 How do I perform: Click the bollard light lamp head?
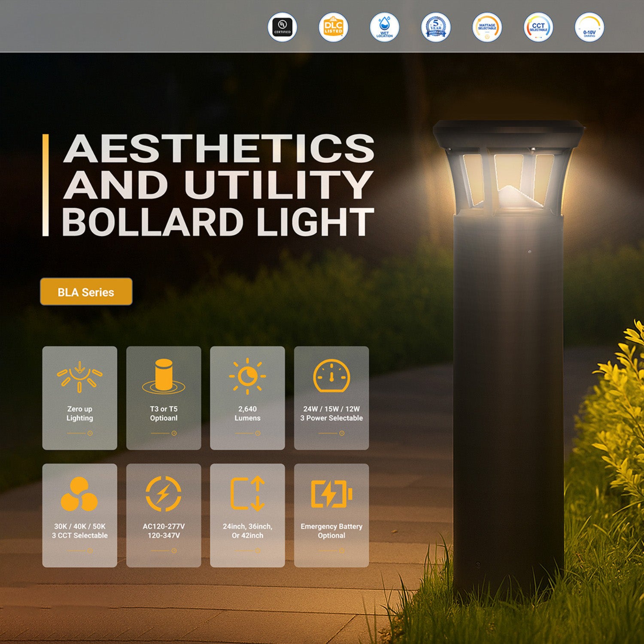click(509, 168)
